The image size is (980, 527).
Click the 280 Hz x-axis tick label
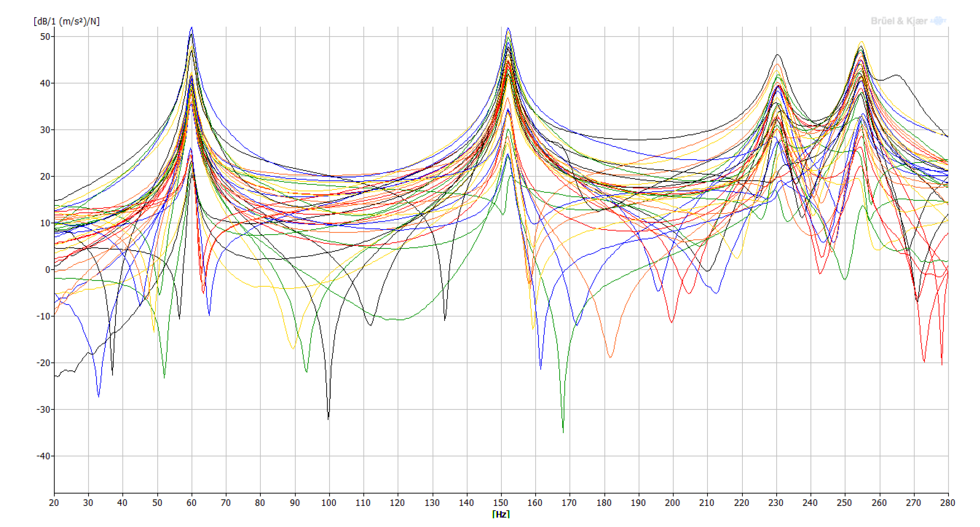click(x=947, y=503)
